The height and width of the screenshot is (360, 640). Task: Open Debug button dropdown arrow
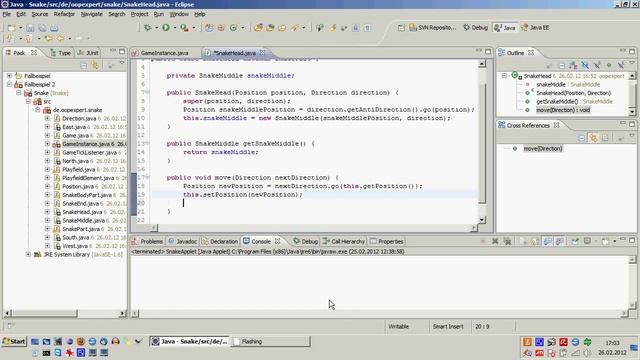[156, 28]
